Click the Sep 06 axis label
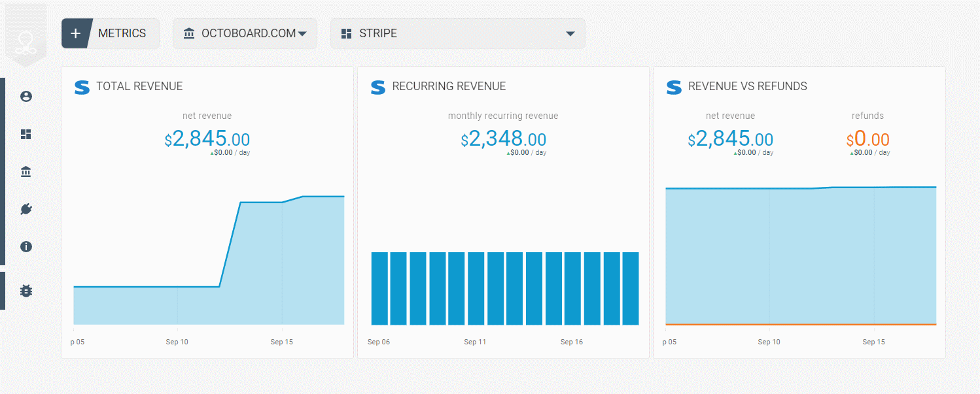Screen dimensions: 980x394 click(379, 342)
